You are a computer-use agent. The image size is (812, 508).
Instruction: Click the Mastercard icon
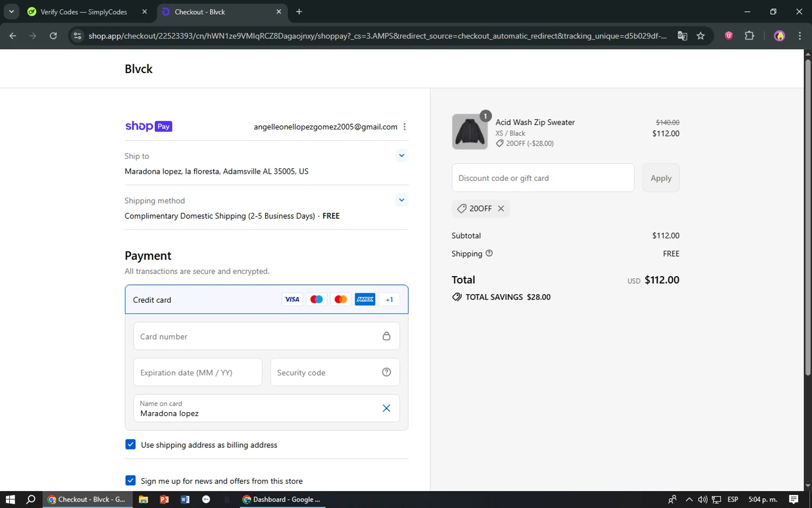pyautogui.click(x=341, y=299)
